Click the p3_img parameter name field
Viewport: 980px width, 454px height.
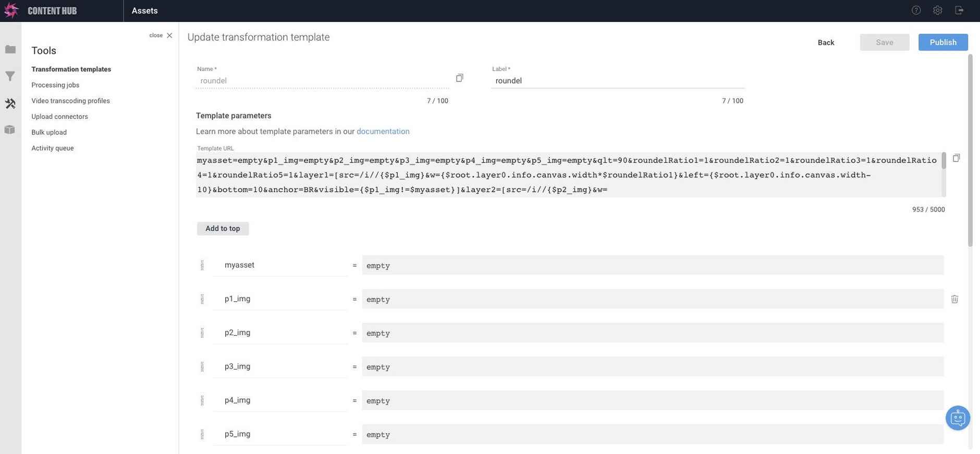[x=280, y=367]
